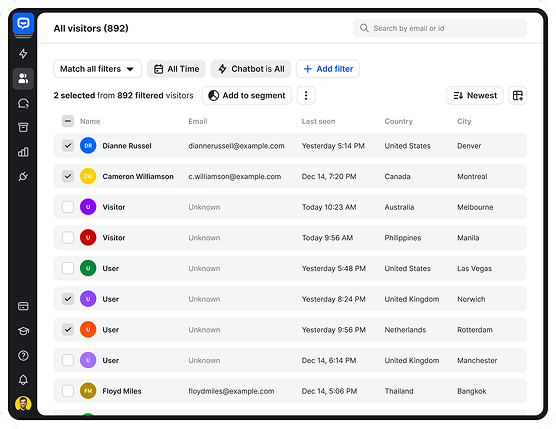This screenshot has width=556, height=429.
Task: Click the Bangkok city cell
Action: pos(472,391)
